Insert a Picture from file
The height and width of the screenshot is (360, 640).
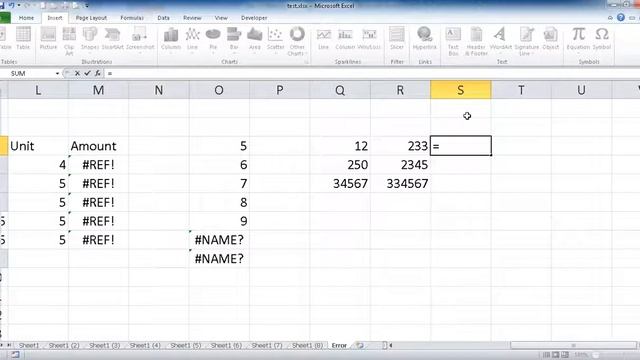click(48, 39)
